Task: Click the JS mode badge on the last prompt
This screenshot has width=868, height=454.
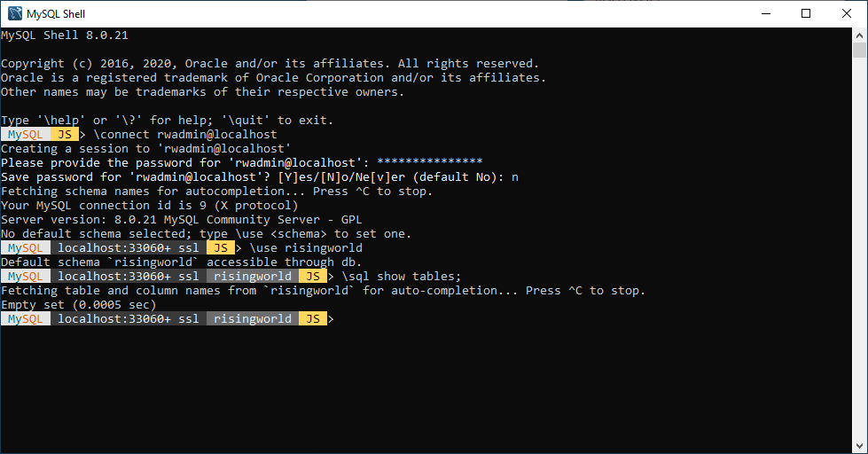Action: pos(311,319)
